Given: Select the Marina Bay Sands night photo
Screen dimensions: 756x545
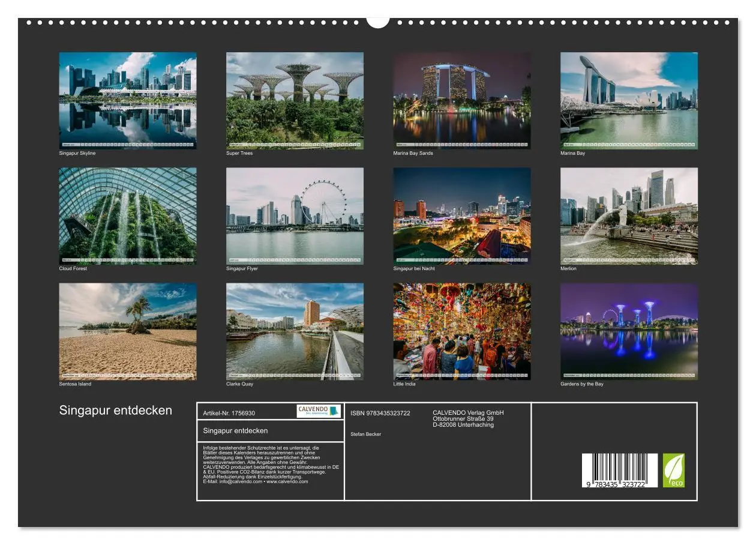Looking at the screenshot, I should pos(462,100).
